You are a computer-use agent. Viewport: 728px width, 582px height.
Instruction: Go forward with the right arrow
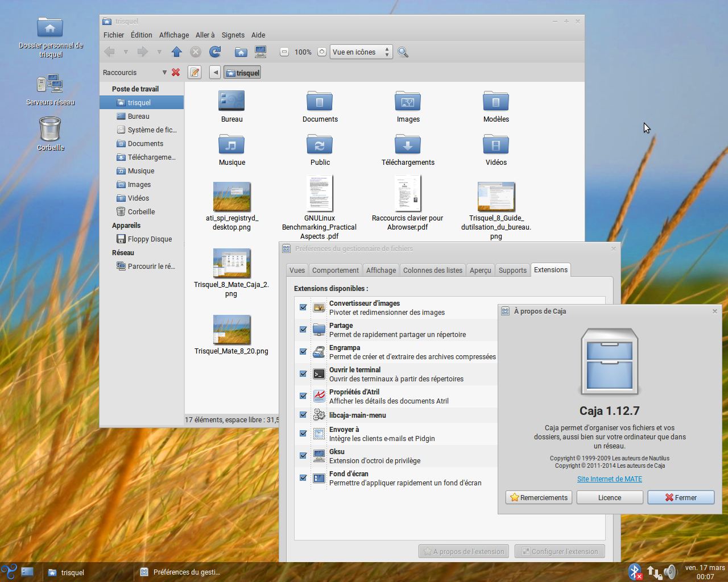pos(142,52)
